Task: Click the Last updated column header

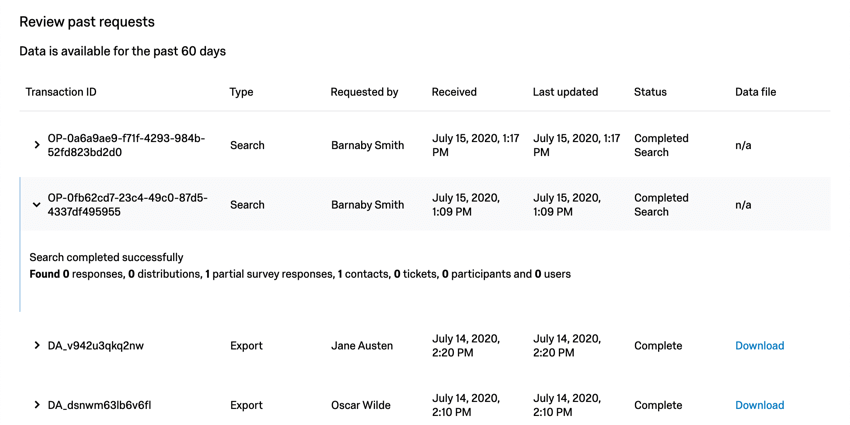Action: (x=565, y=92)
